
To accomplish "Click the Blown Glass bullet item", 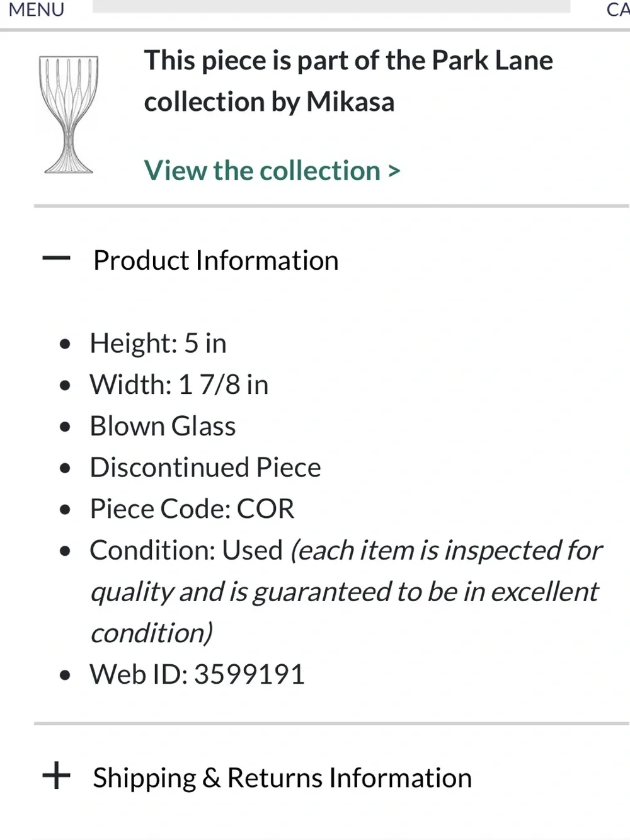I will tap(163, 426).
